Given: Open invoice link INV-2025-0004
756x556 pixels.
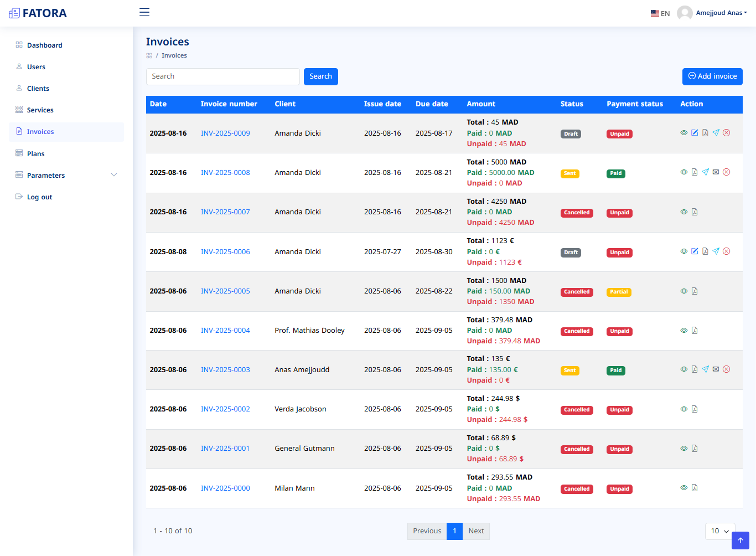Looking at the screenshot, I should click(225, 331).
